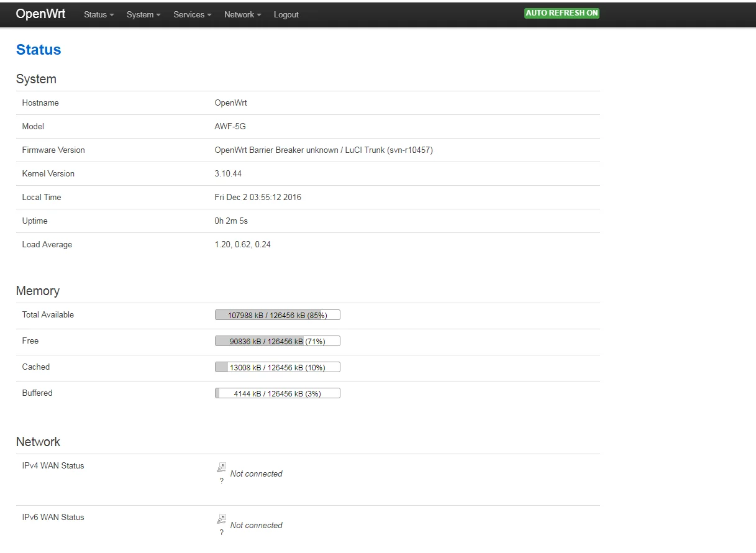The image size is (756, 553).
Task: Click Not connected text for IPv4 WAN
Action: tap(256, 473)
